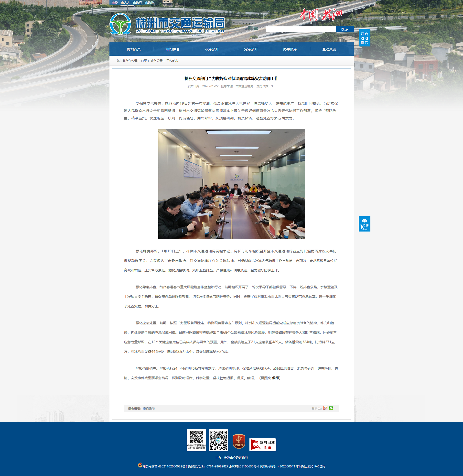Click the illegal information report QR code

[196, 440]
